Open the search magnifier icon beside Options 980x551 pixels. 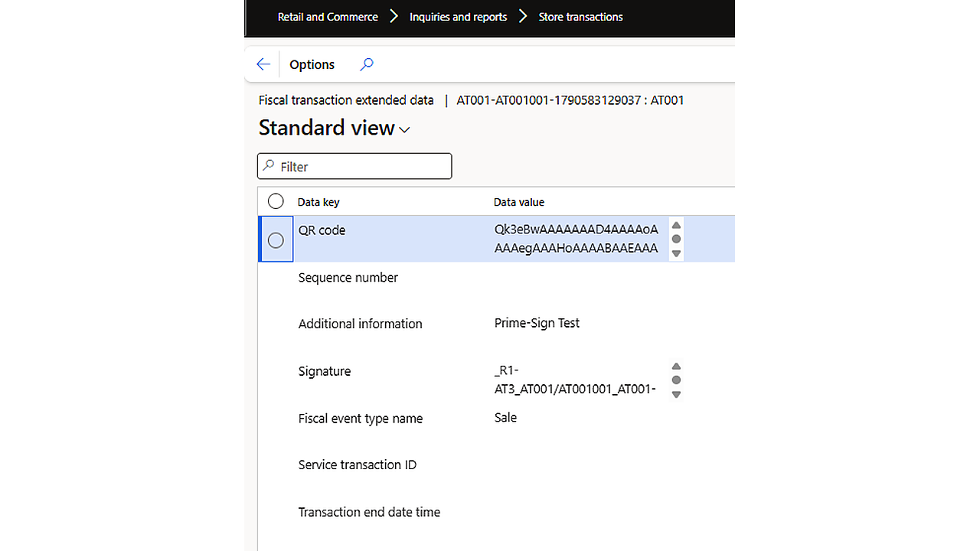tap(367, 64)
